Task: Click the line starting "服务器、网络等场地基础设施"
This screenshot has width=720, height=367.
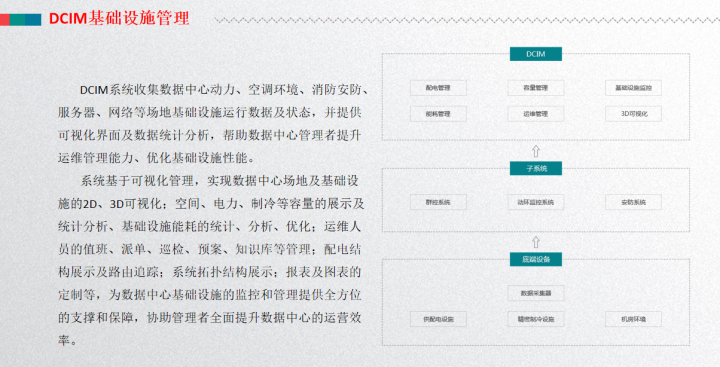Action: point(209,113)
